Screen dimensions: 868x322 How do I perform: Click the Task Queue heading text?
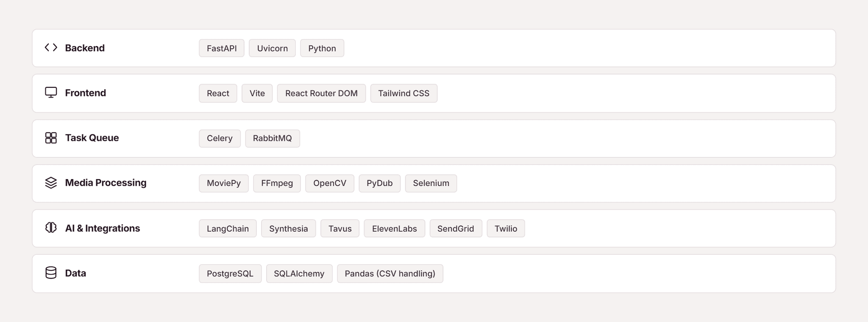(x=92, y=138)
